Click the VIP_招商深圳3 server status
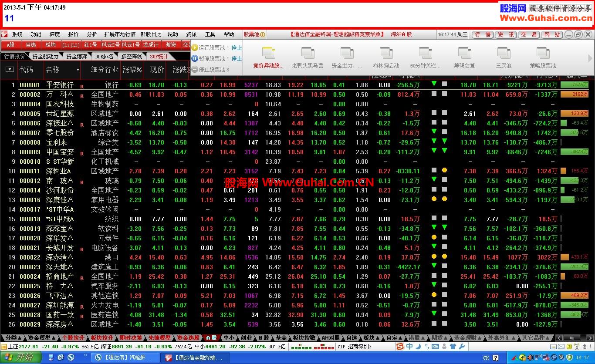 (355, 347)
